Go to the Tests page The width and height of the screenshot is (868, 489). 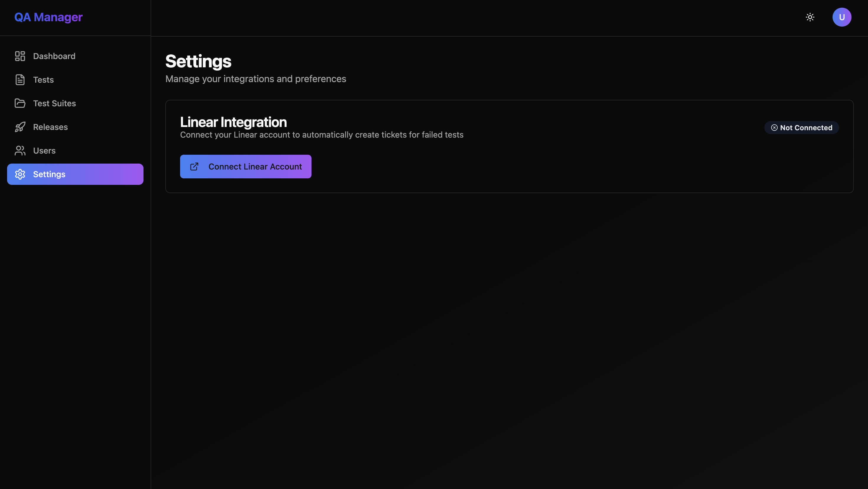(43, 79)
